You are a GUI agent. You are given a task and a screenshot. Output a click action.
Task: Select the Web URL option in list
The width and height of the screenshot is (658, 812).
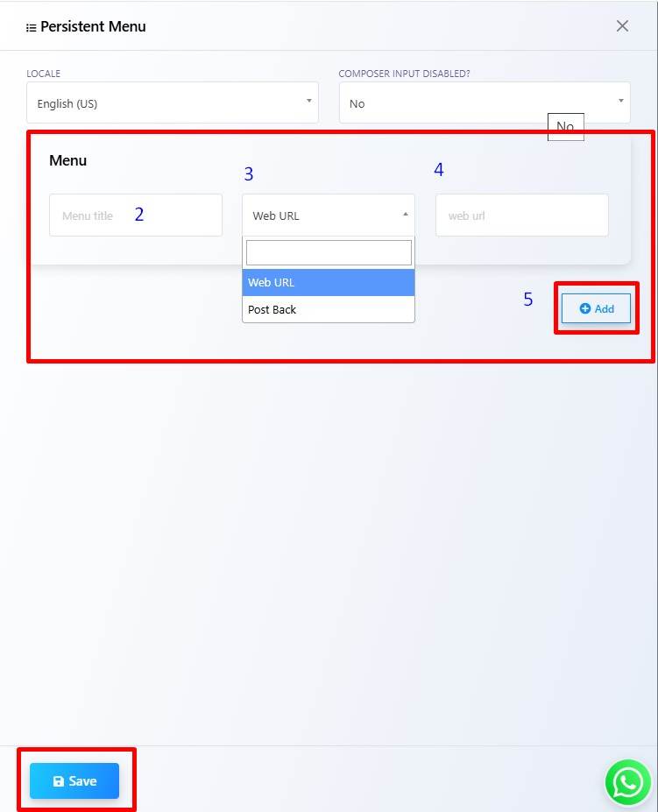point(328,282)
